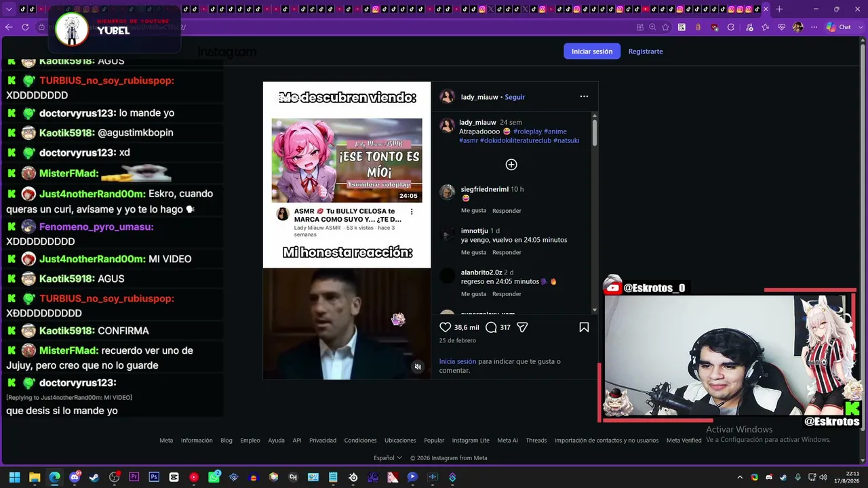Open the favorites list star icon

766,27
